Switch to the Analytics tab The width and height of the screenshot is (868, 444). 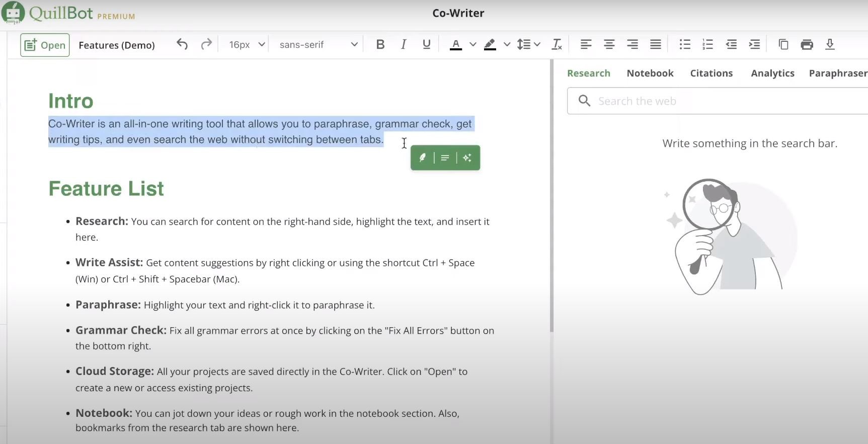click(x=773, y=73)
